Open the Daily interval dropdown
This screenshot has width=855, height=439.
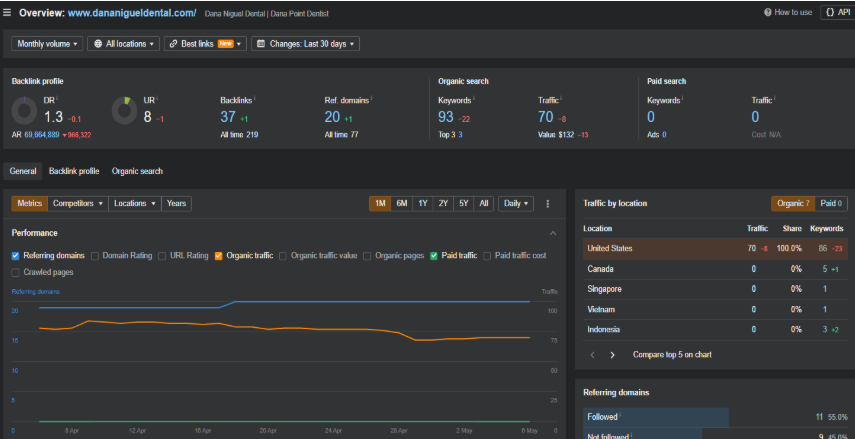tap(516, 203)
